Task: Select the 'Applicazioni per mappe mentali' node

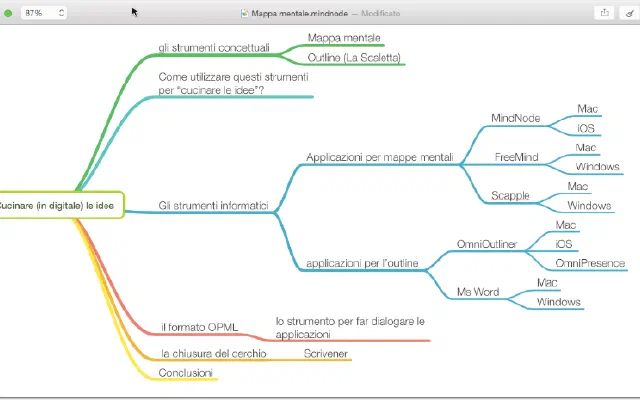Action: tap(380, 158)
